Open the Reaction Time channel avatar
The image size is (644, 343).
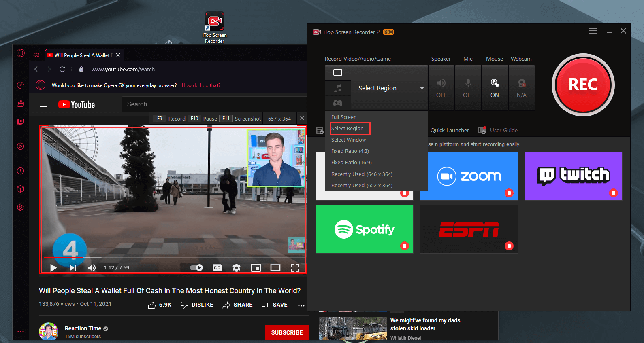pyautogui.click(x=49, y=331)
